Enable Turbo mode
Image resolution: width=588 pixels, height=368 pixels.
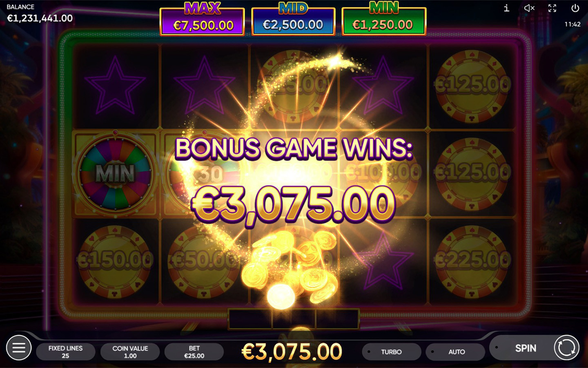coord(391,352)
